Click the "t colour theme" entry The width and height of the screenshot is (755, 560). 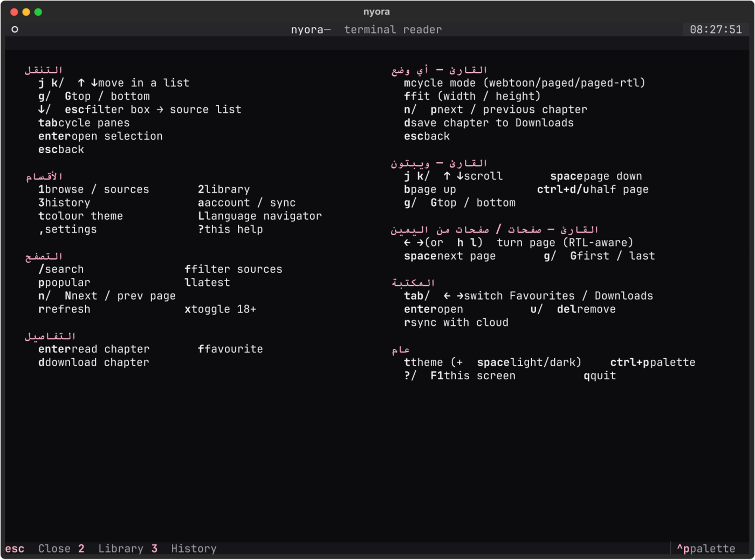81,216
